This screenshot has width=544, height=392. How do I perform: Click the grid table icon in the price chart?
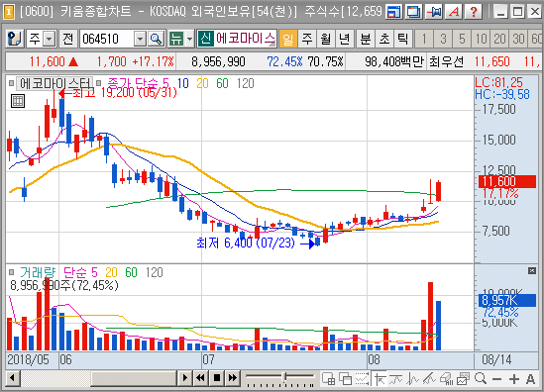click(18, 101)
